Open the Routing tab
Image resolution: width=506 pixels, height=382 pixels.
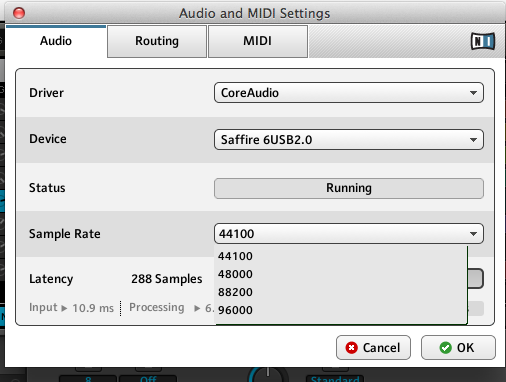pyautogui.click(x=157, y=41)
